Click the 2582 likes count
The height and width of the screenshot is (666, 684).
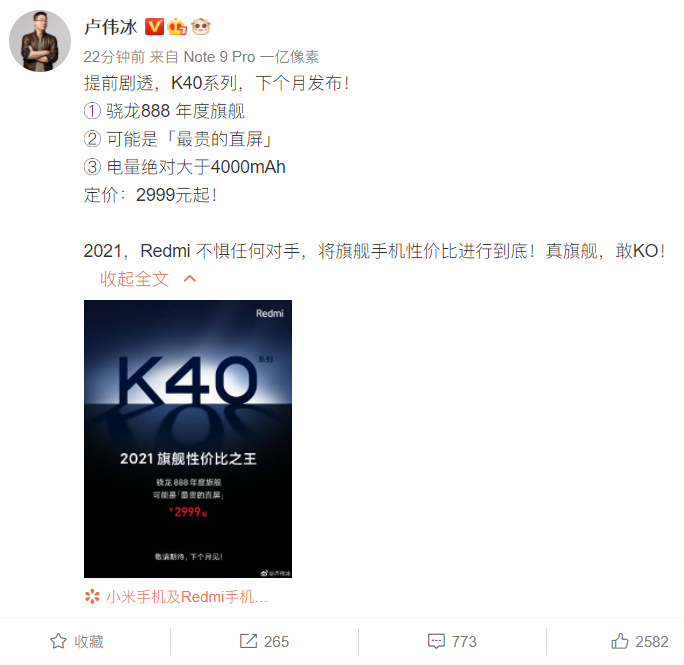[x=652, y=642]
